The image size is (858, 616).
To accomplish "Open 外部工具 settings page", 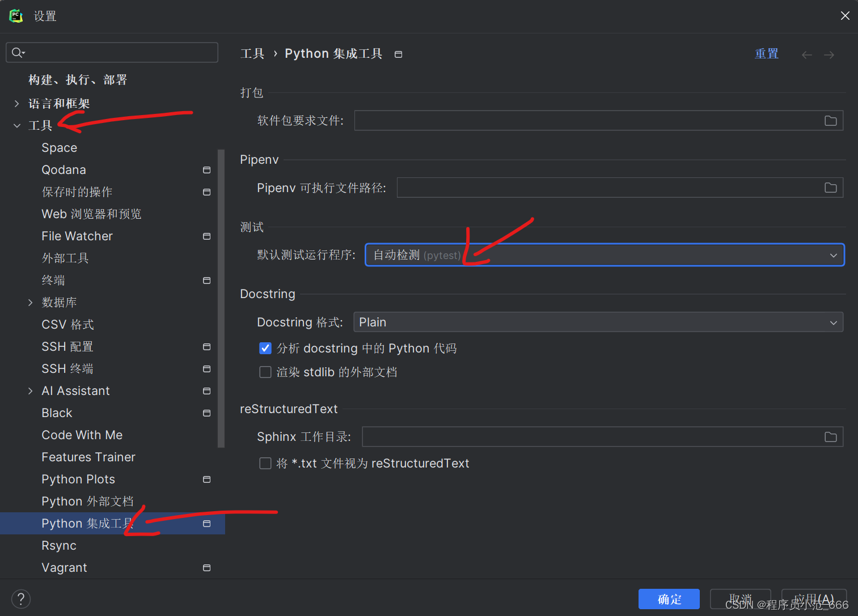I will pos(65,258).
